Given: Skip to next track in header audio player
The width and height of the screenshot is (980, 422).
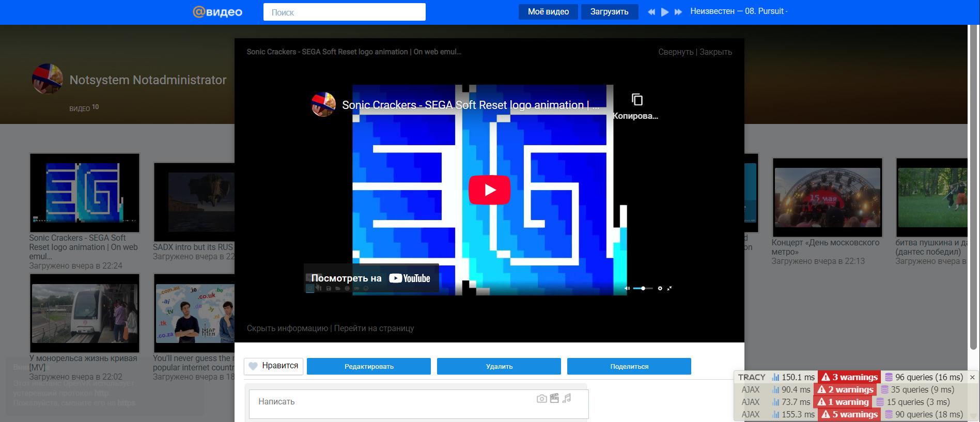Looking at the screenshot, I should (x=678, y=12).
